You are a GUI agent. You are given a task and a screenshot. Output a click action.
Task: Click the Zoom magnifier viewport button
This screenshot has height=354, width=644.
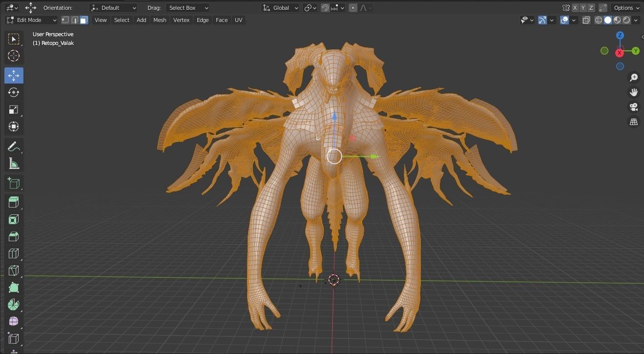click(634, 78)
